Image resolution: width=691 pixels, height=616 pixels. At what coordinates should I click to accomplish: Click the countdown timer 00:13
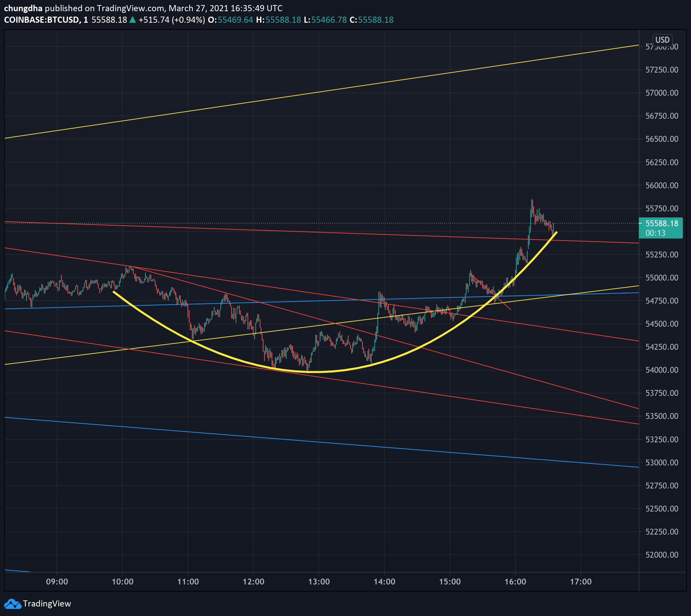655,233
